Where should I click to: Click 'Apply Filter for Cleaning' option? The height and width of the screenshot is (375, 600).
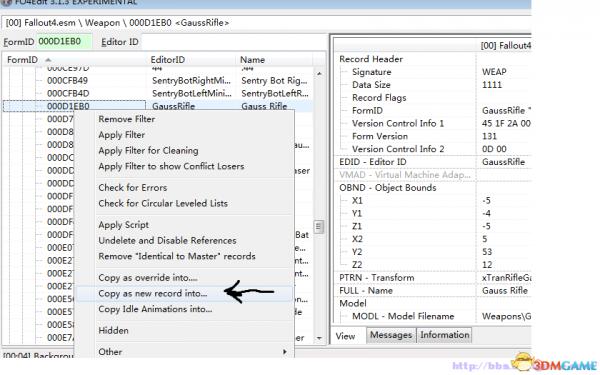148,151
